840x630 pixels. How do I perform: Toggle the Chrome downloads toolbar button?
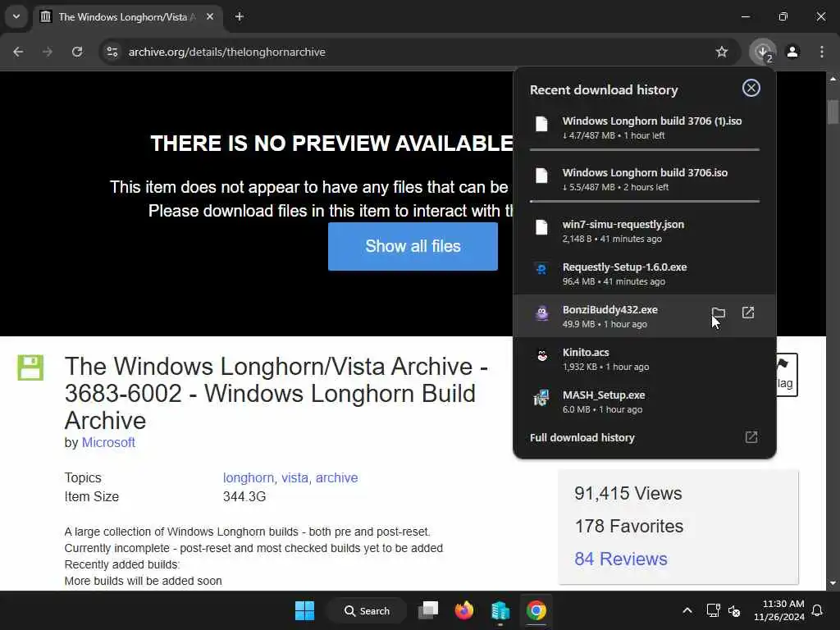(763, 52)
